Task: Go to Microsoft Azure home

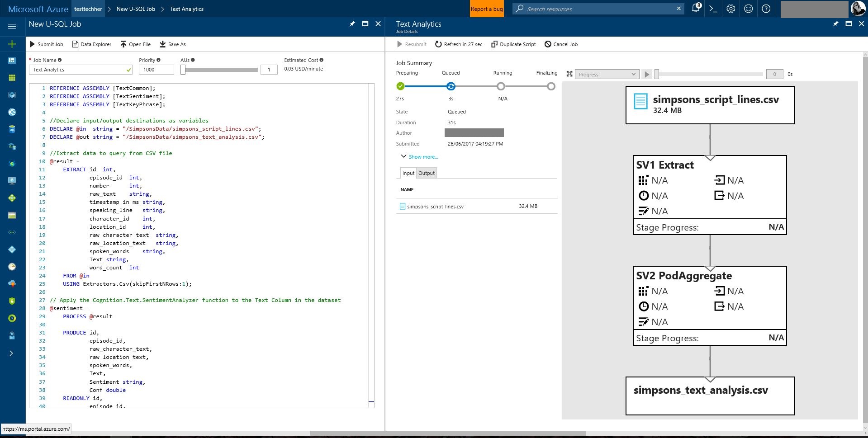Action: click(38, 9)
